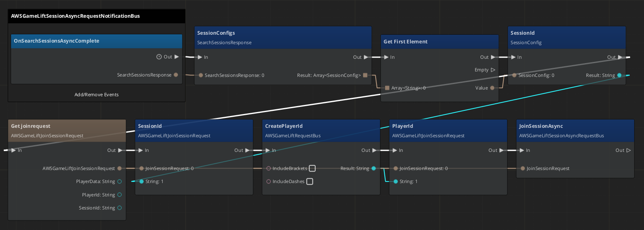Click the JoinSessionRequest input pin on JoinSessionAsync
644x230 pixels.
pyautogui.click(x=523, y=168)
